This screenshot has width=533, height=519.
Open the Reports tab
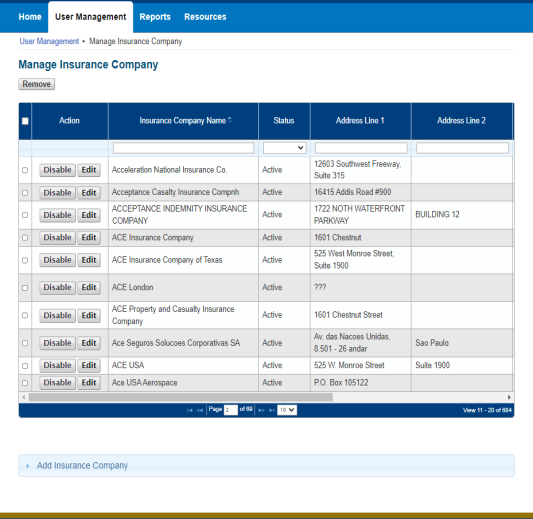155,17
